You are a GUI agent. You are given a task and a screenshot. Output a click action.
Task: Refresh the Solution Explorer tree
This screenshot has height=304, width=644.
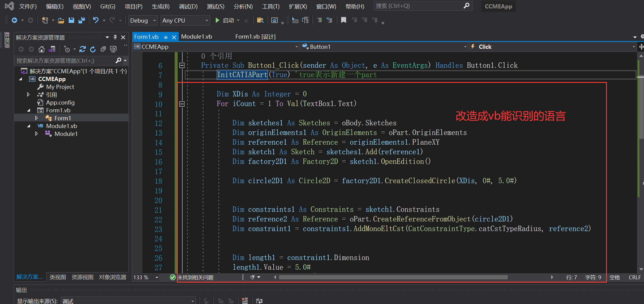pyautogui.click(x=93, y=49)
